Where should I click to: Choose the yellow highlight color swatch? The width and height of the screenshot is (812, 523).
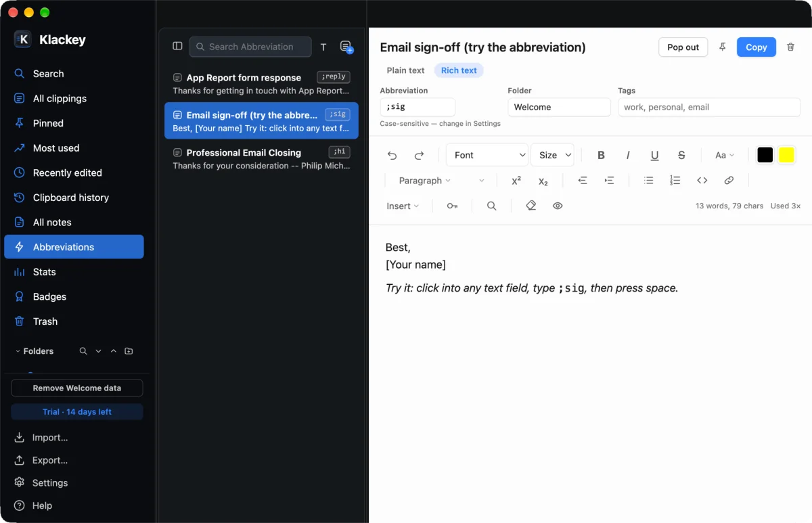786,155
